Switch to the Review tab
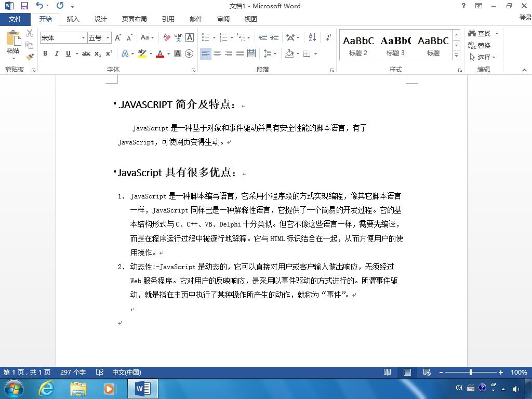This screenshot has height=399, width=532. [223, 19]
